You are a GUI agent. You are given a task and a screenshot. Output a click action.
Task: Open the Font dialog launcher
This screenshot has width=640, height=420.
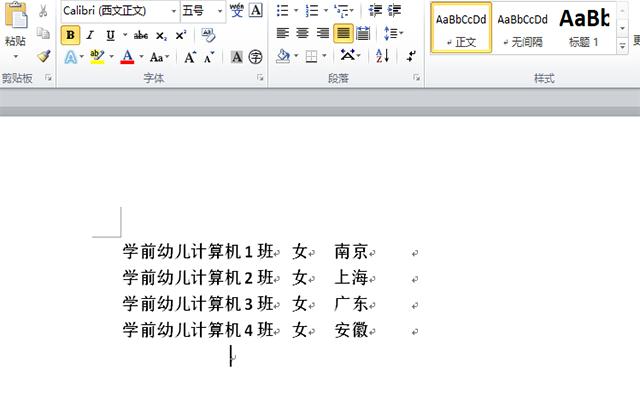[260, 78]
